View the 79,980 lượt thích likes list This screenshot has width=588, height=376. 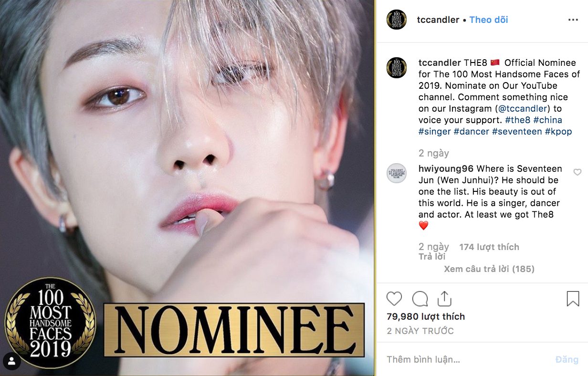(x=425, y=316)
